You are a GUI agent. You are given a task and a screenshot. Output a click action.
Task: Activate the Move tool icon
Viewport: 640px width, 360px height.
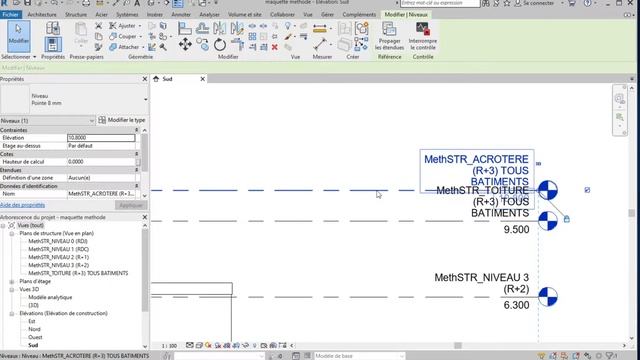click(x=185, y=44)
